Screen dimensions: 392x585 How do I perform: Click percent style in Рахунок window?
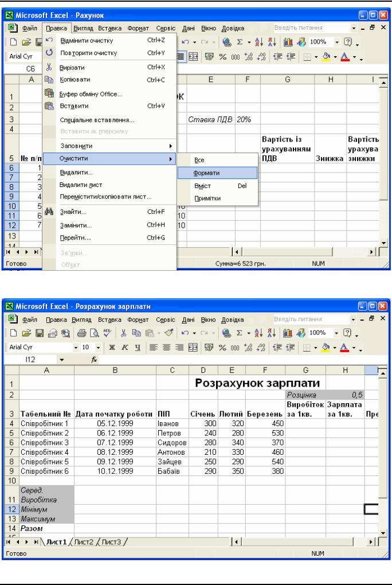pyautogui.click(x=223, y=57)
